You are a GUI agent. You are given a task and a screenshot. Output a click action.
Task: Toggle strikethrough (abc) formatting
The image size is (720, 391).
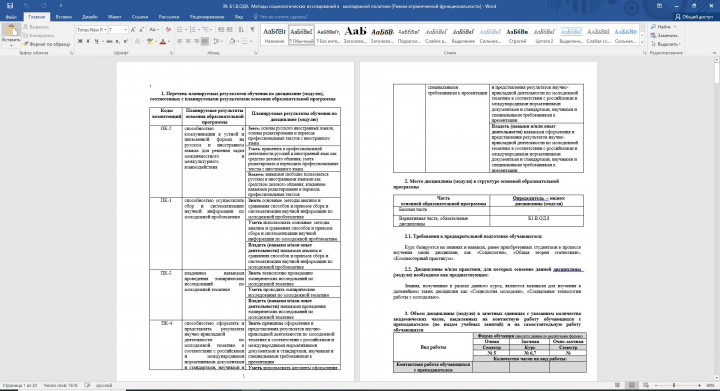coord(109,41)
